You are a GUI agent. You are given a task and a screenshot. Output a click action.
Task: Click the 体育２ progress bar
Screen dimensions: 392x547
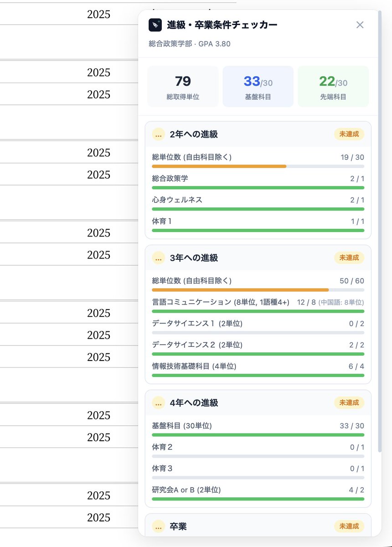pyautogui.click(x=258, y=456)
